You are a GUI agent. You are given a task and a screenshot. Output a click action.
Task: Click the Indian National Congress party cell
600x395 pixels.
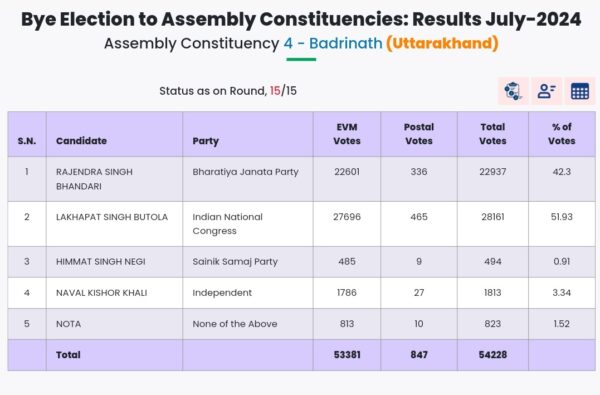click(227, 224)
